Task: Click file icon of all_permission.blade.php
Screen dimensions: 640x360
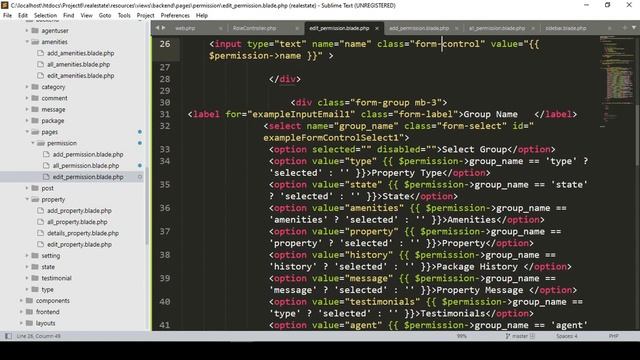Action: click(46, 165)
